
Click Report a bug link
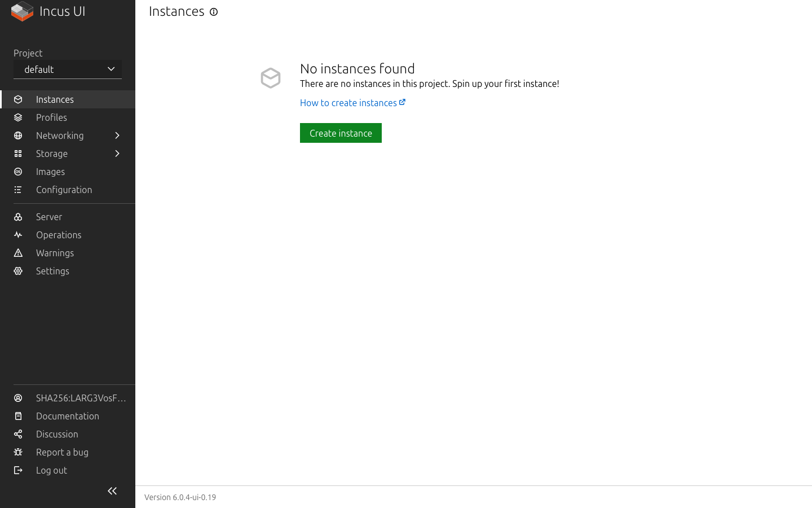point(68,452)
